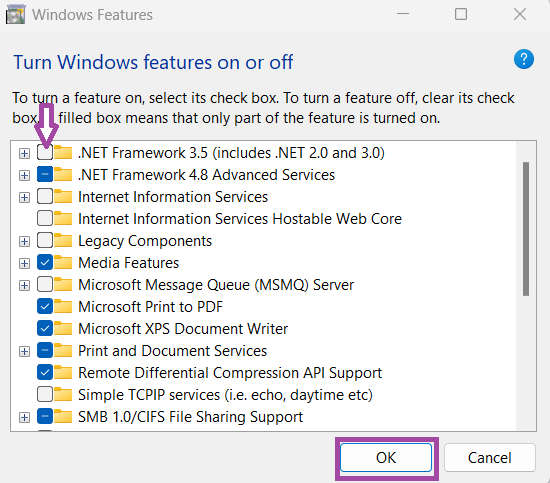
Task: Select the Print and Document Services folder icon
Action: click(63, 351)
